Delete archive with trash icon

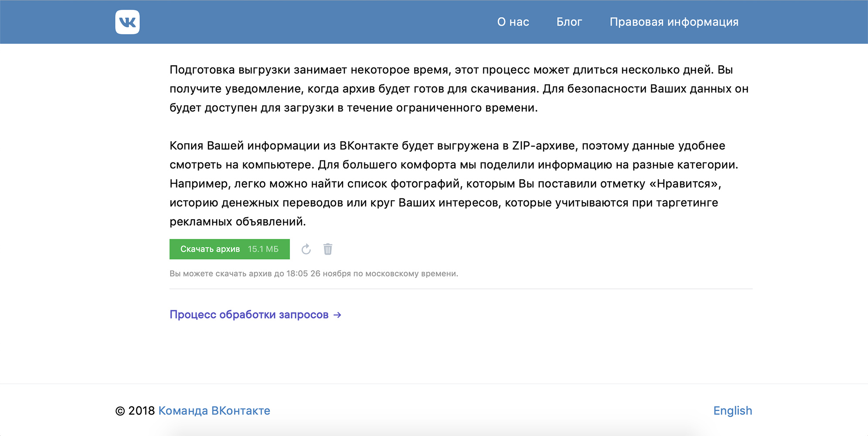[328, 249]
